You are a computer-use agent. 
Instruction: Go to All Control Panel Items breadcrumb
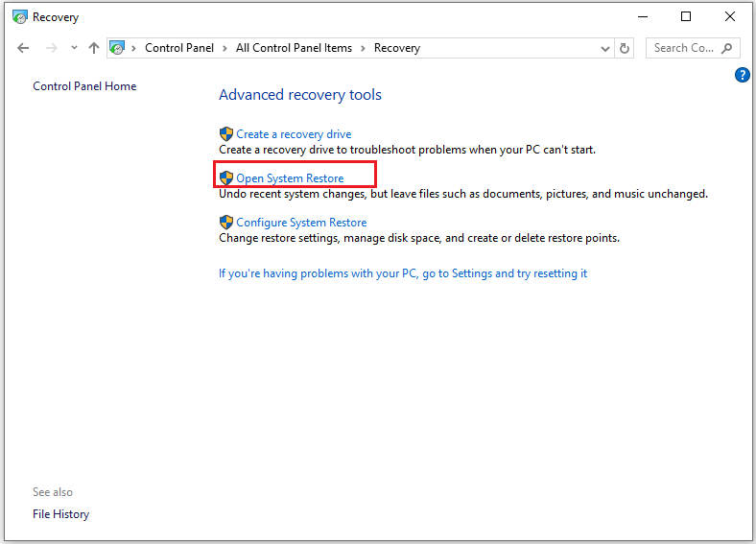pos(294,48)
